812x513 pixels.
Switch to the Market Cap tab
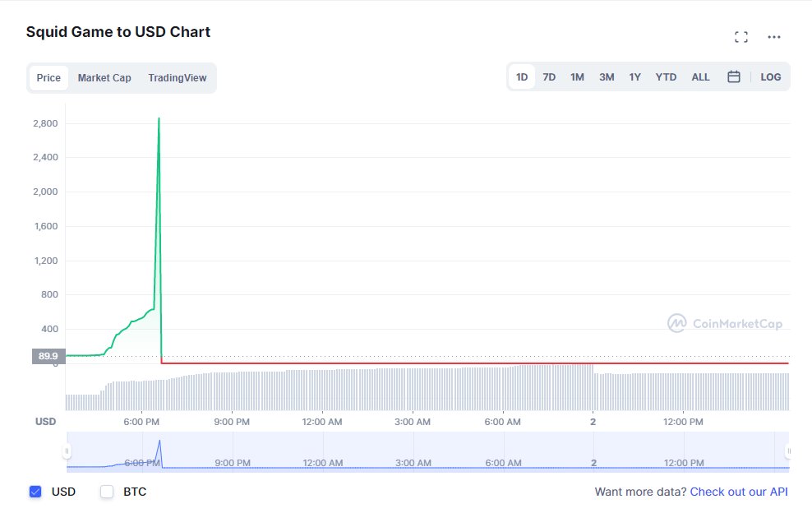[104, 78]
